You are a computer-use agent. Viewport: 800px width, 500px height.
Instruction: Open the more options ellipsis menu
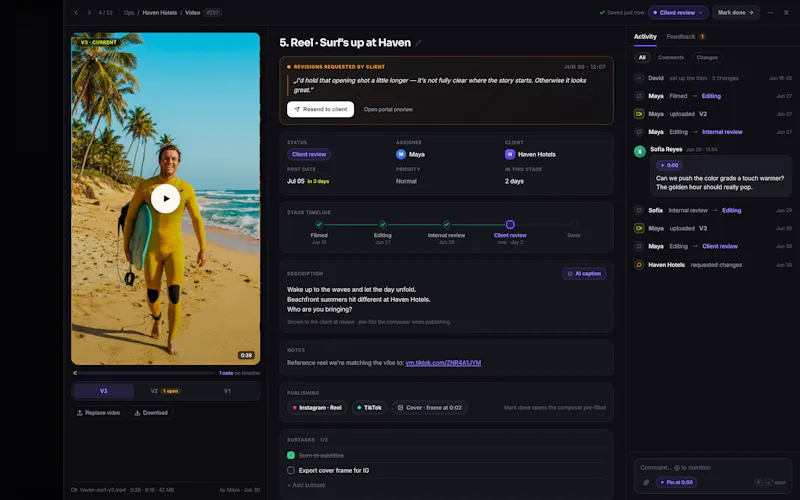click(770, 12)
